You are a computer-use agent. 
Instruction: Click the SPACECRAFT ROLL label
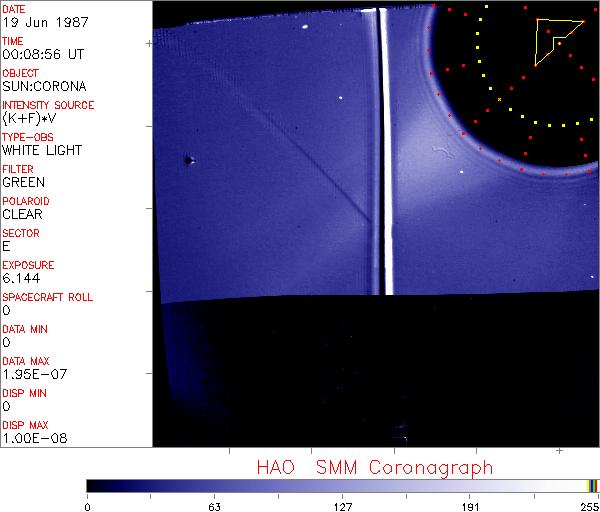click(48, 297)
